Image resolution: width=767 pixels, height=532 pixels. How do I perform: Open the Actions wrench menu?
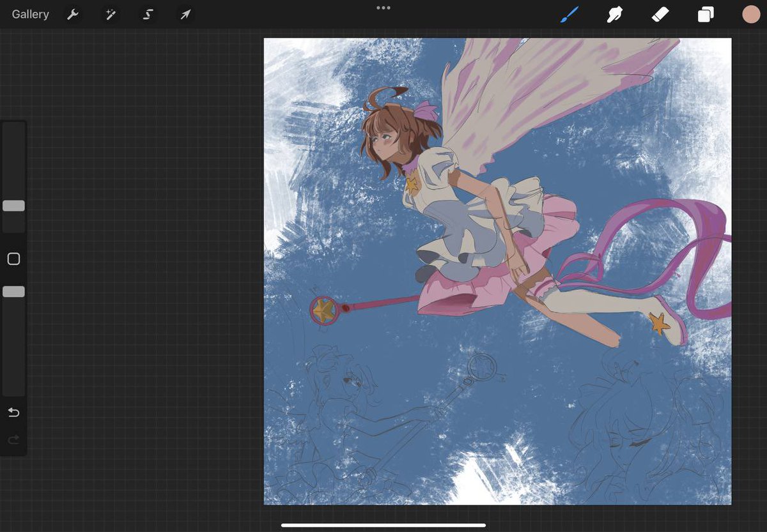coord(73,14)
